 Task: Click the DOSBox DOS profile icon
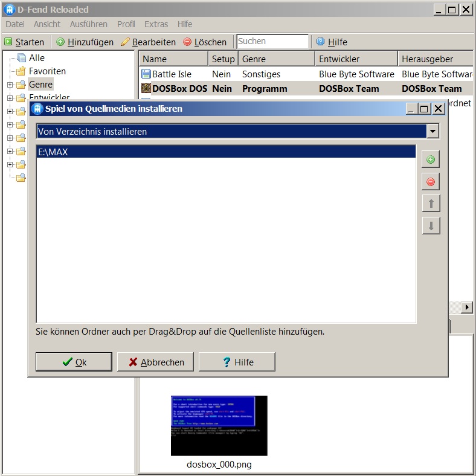pos(146,88)
